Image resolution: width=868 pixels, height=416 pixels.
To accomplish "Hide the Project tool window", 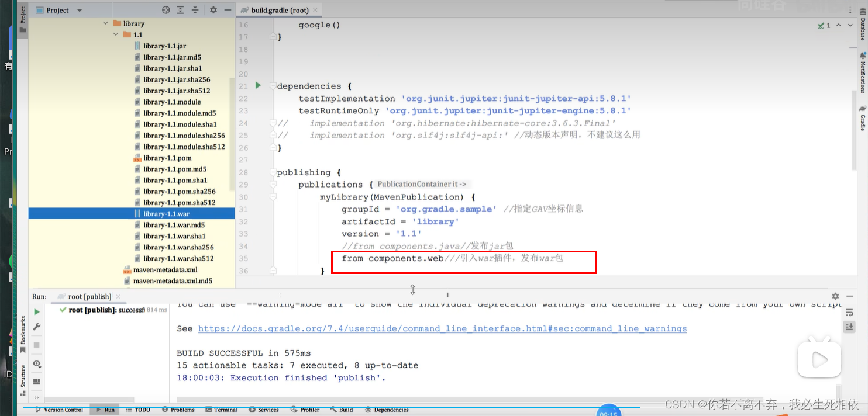I will click(227, 10).
